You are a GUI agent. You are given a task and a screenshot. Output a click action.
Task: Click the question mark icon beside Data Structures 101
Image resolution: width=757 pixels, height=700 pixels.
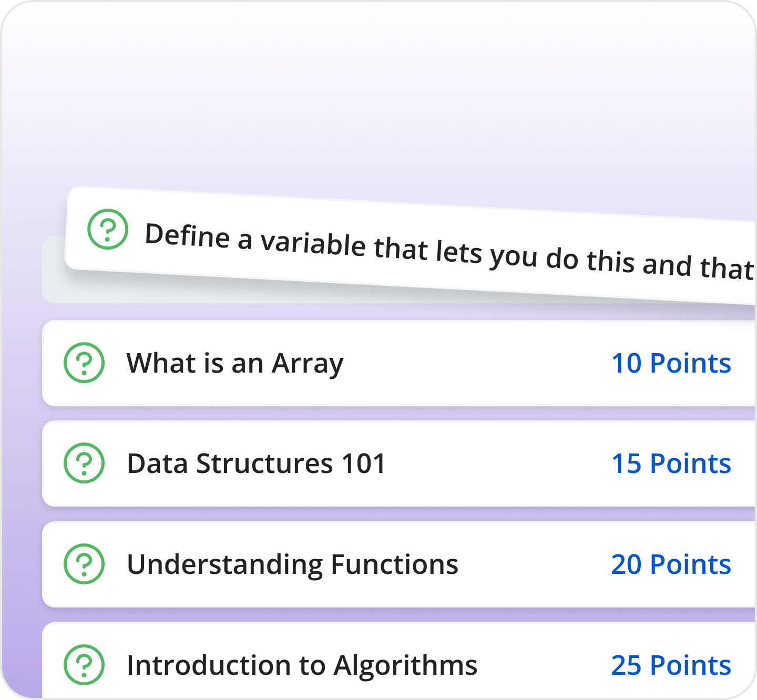tap(86, 464)
